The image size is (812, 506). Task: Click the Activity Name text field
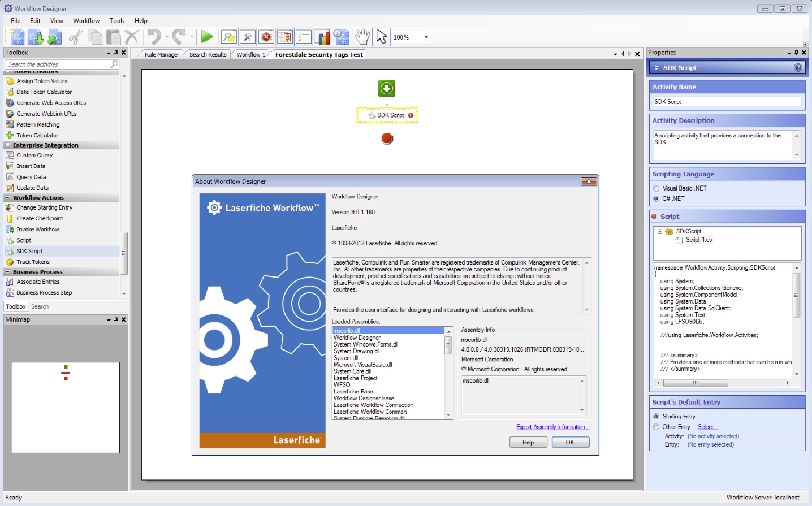coord(727,102)
